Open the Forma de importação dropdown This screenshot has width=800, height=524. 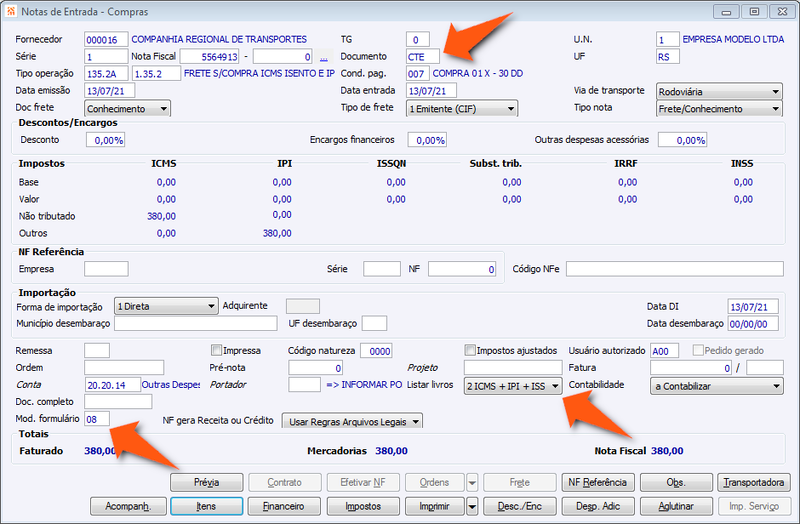click(x=166, y=306)
